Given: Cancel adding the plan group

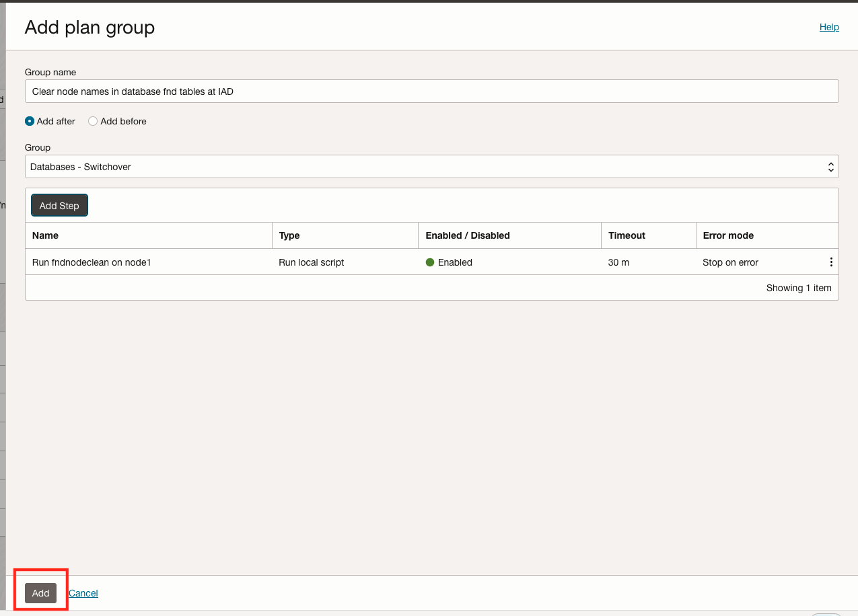Looking at the screenshot, I should point(83,593).
